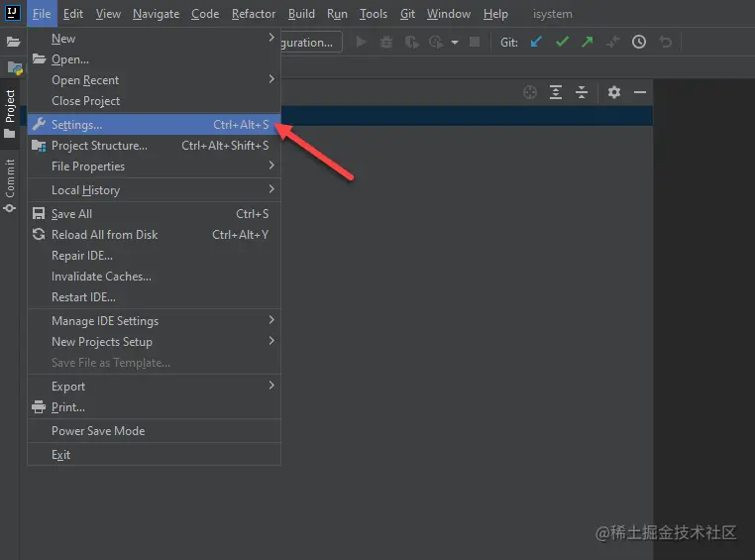Open the Run menu
This screenshot has height=560, width=755.
337,14
